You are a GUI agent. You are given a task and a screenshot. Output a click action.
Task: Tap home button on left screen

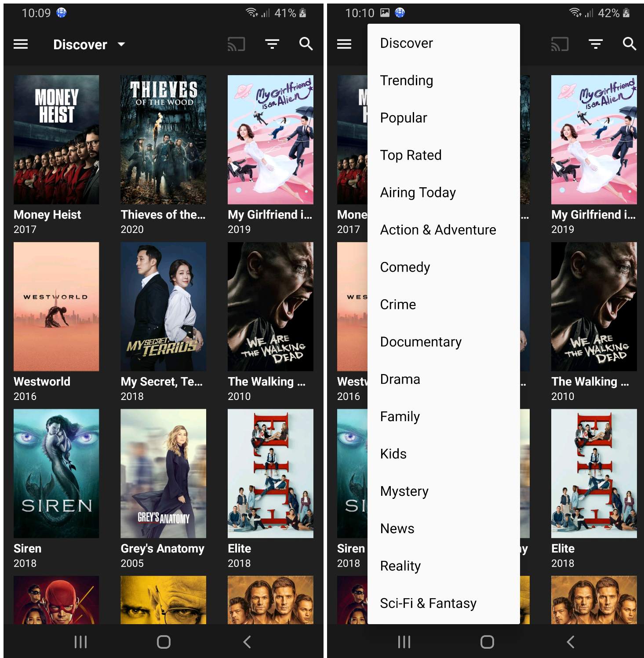tap(164, 642)
